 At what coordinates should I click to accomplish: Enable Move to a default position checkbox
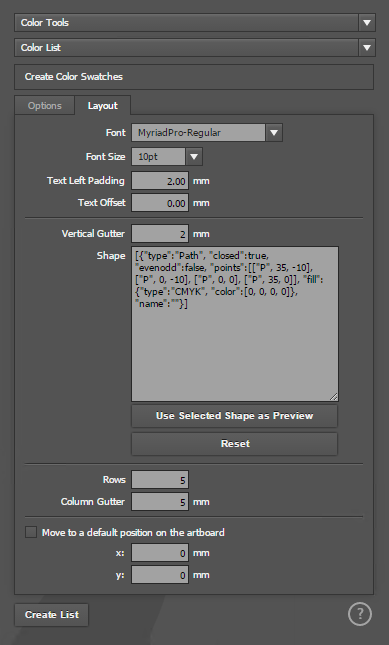click(x=31, y=532)
